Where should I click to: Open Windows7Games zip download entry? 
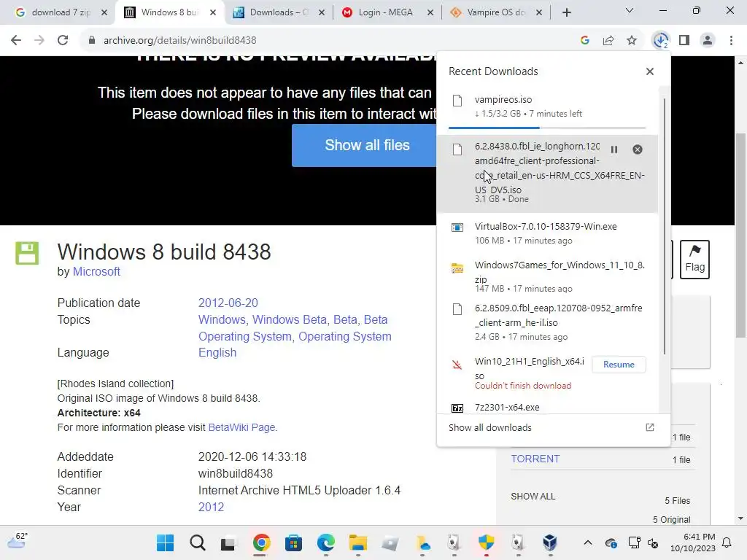(547, 276)
